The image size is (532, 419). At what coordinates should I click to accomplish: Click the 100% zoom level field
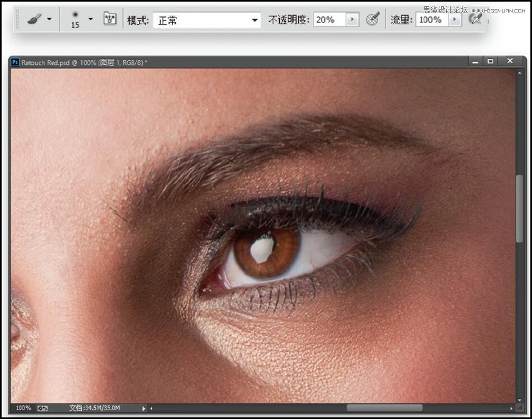coord(23,408)
